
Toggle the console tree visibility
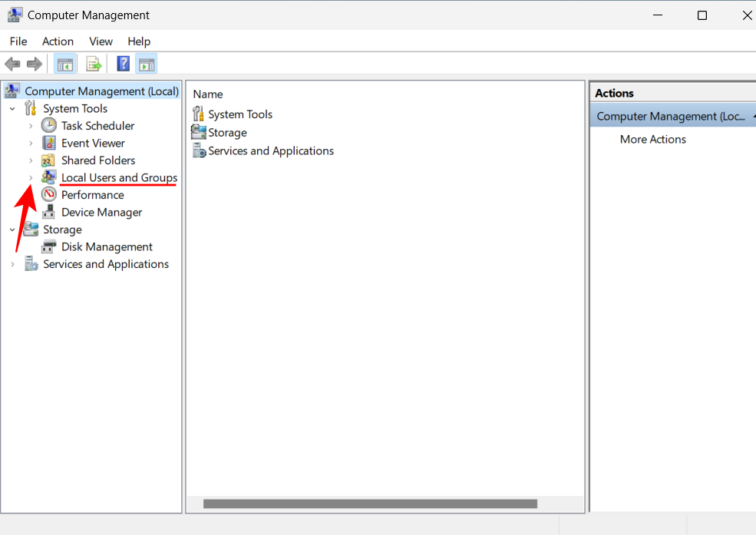tap(65, 64)
